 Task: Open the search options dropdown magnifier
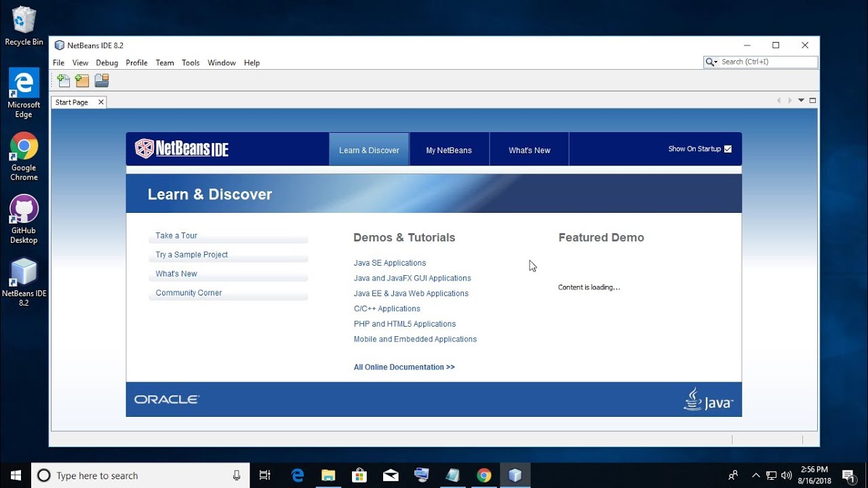coord(711,62)
